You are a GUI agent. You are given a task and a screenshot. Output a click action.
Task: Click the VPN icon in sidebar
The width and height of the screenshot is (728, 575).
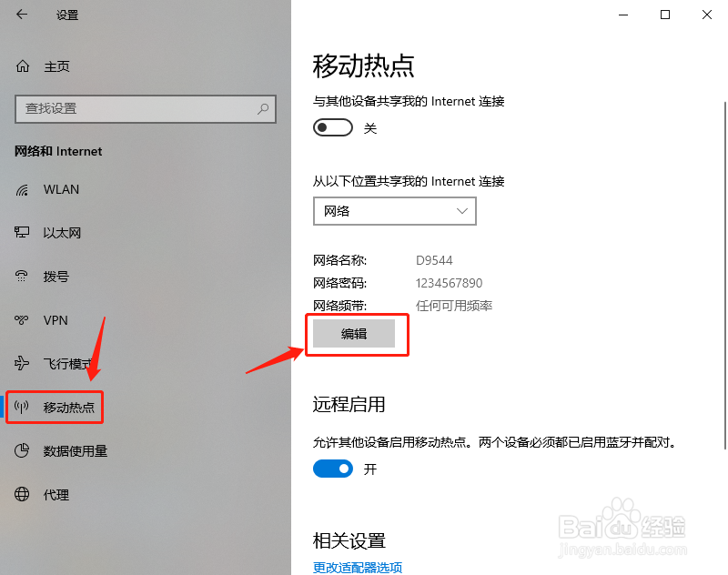click(21, 319)
